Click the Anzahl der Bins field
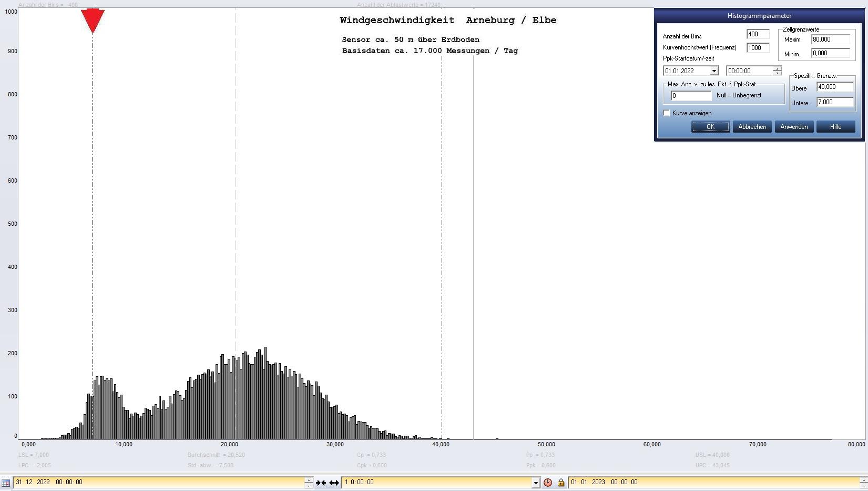This screenshot has width=868, height=491. pos(757,34)
